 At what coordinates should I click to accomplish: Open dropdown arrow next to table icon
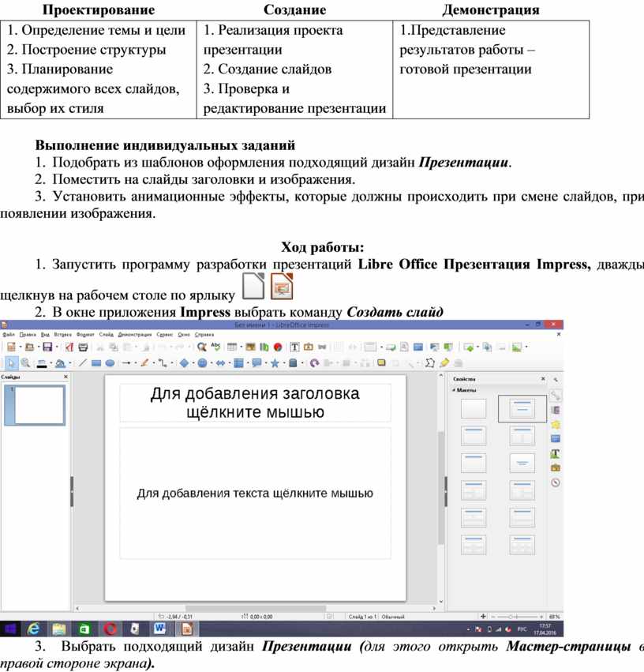(x=241, y=347)
